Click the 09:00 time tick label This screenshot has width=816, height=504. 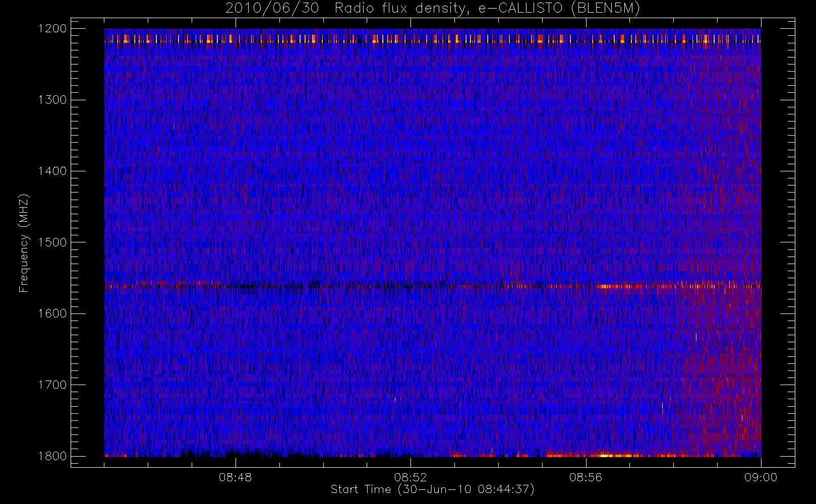761,477
